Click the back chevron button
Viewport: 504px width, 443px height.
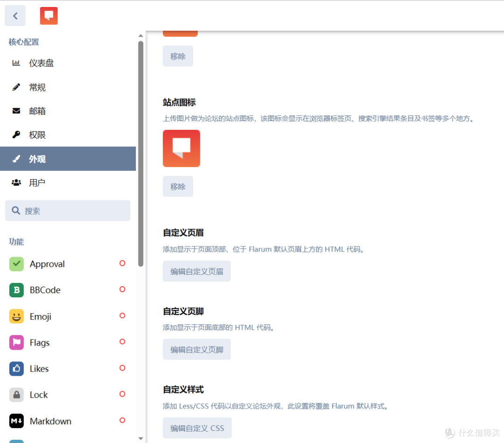click(15, 16)
